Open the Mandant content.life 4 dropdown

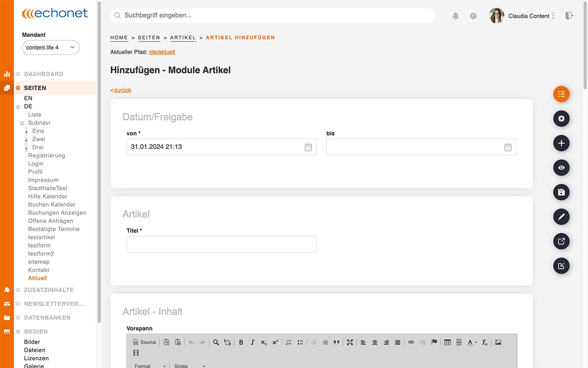51,47
